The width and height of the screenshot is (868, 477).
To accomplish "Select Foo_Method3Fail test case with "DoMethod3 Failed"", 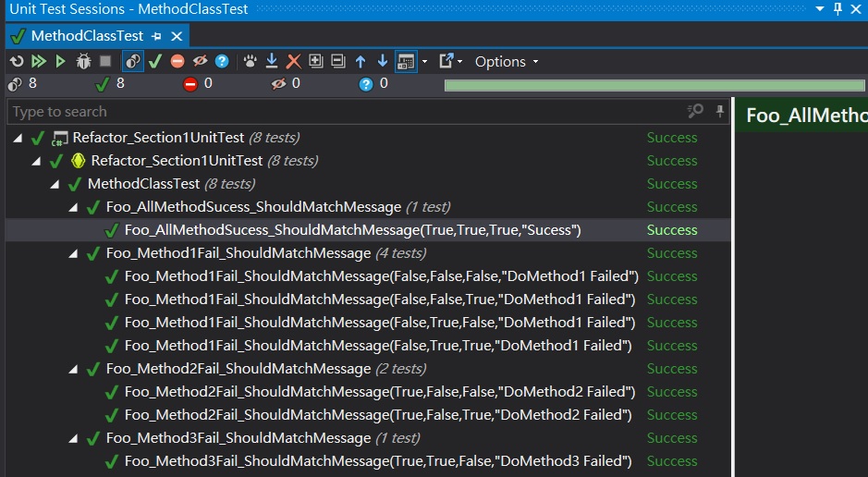I will (x=377, y=461).
